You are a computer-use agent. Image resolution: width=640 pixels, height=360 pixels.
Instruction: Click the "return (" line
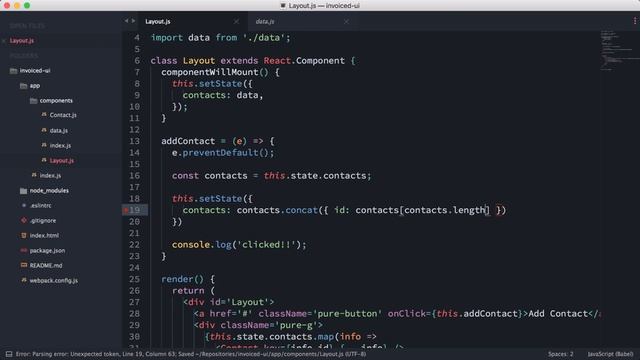(193, 291)
